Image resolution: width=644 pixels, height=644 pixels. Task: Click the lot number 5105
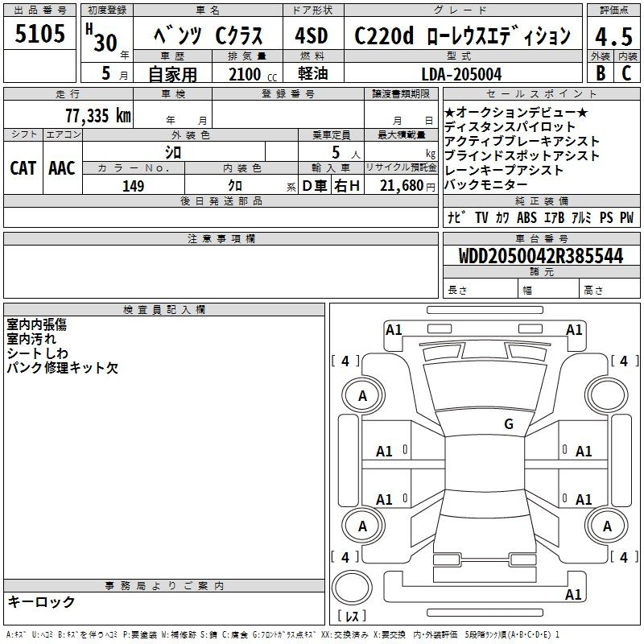point(39,33)
